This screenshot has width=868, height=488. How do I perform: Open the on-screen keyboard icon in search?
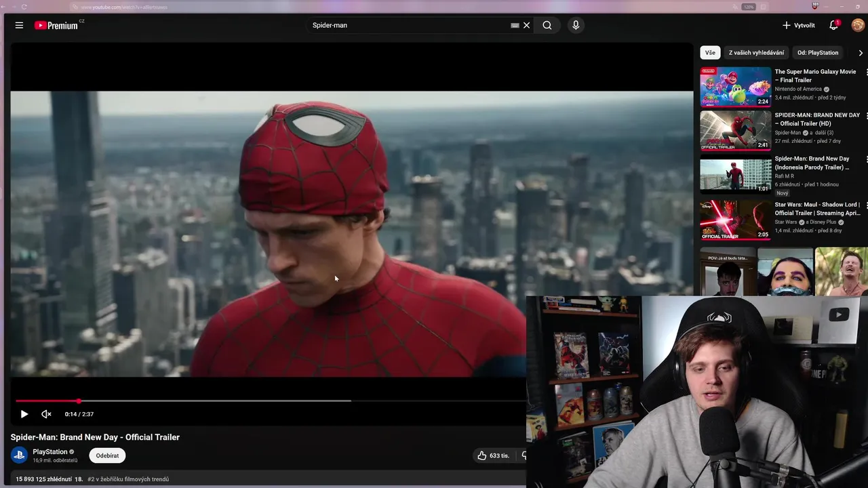point(515,25)
